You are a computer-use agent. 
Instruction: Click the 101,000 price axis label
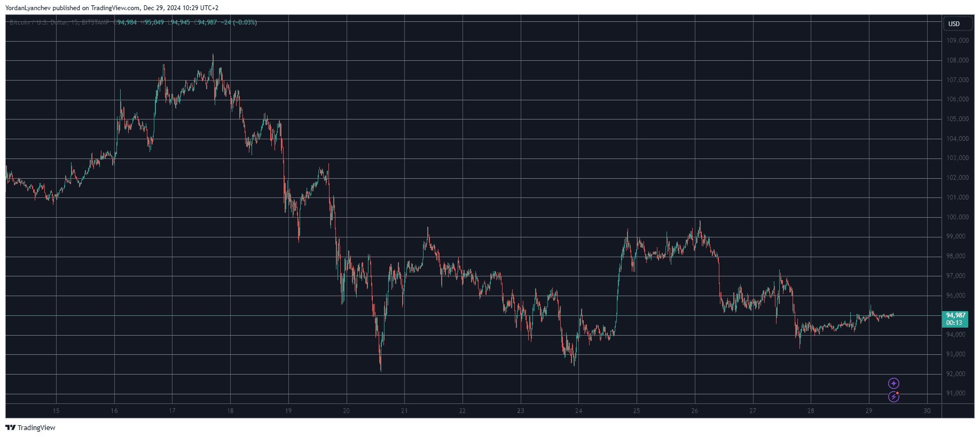tap(958, 197)
